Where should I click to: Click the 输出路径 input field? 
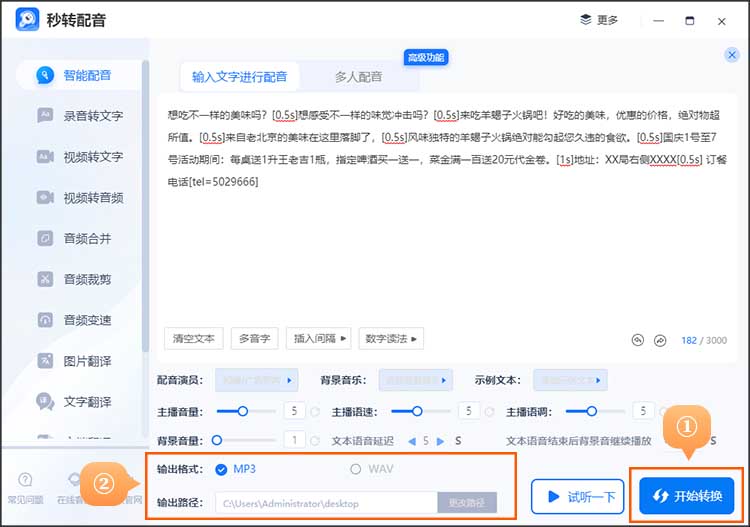pos(326,503)
